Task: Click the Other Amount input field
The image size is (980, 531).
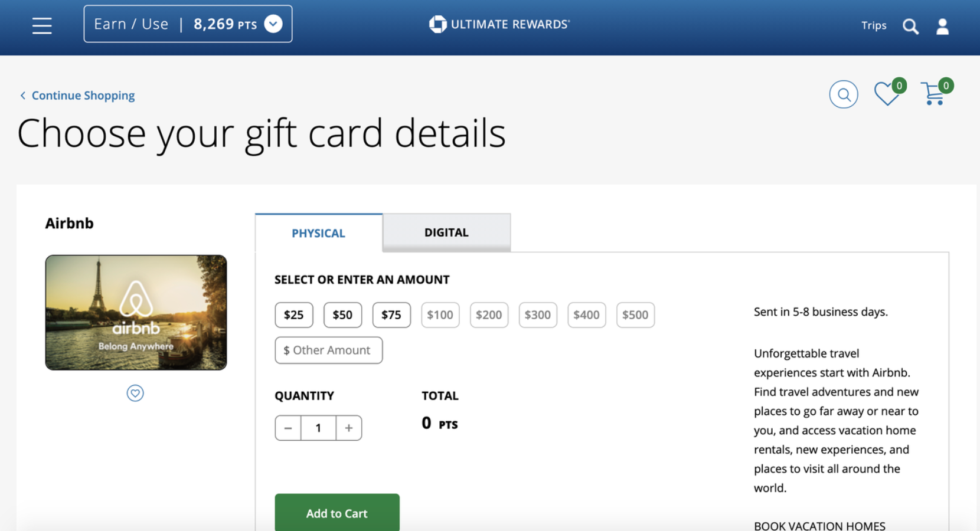Action: click(x=329, y=350)
